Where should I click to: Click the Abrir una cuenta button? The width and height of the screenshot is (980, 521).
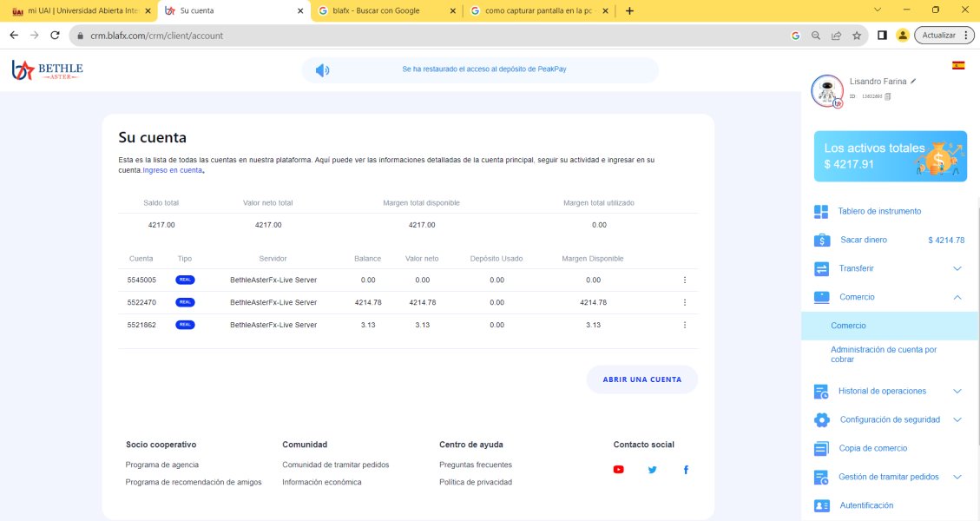642,379
